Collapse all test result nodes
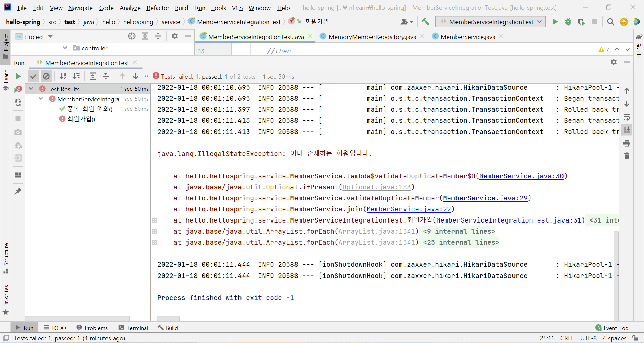Viewport: 644px width, 343px height. click(106, 76)
